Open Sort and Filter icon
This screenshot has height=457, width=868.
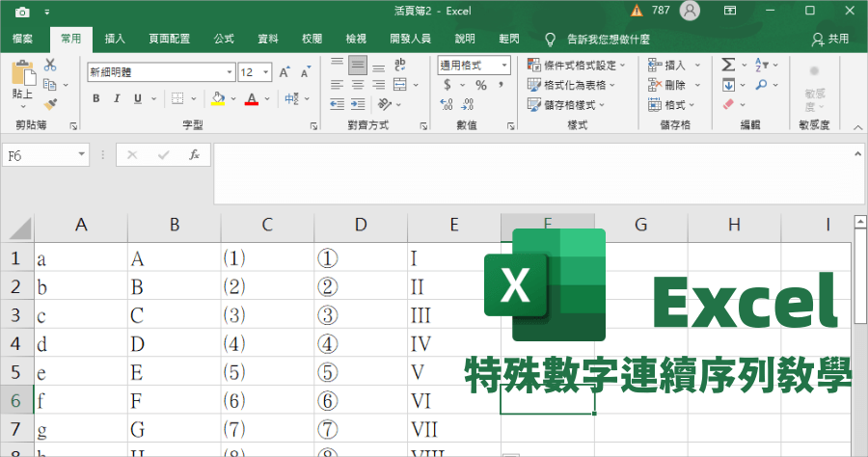[762, 65]
